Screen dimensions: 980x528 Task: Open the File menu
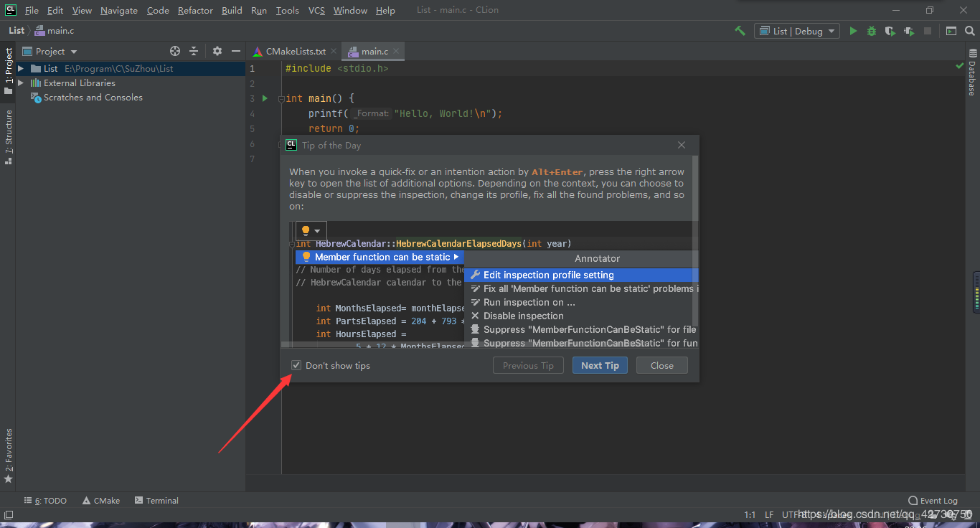32,11
